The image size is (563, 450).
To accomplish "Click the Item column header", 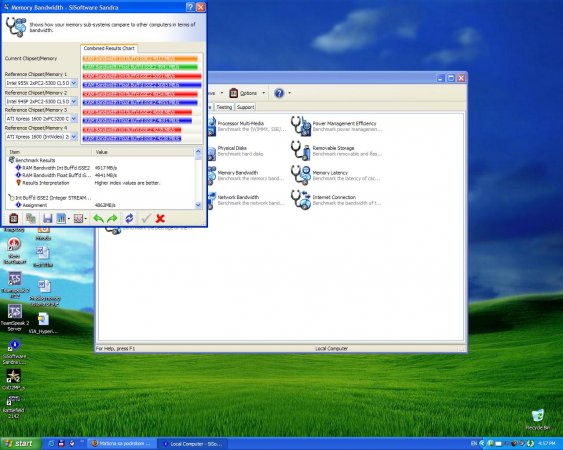I will 48,152.
